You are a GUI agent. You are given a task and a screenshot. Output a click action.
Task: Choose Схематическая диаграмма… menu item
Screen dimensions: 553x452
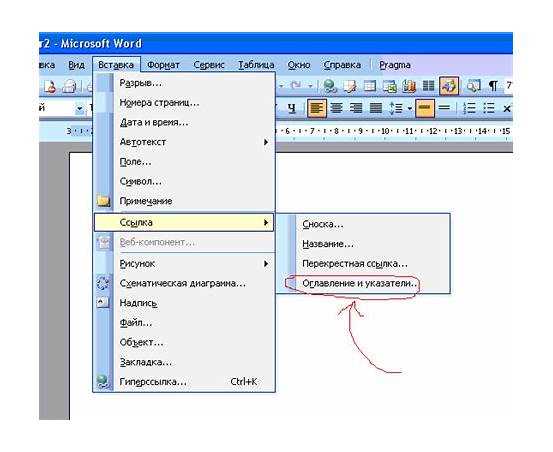184,283
